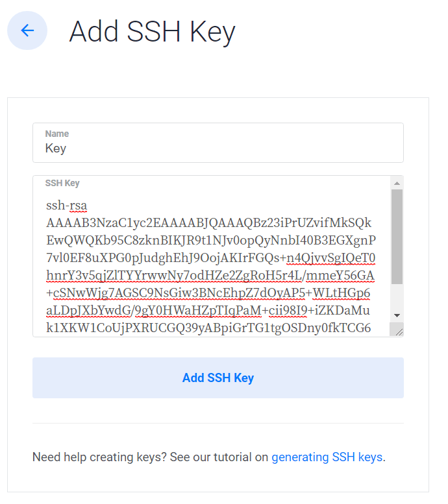Click the SSH Key textarea scrollbar thumb
Screen dimensions: 448x504
(x=397, y=237)
